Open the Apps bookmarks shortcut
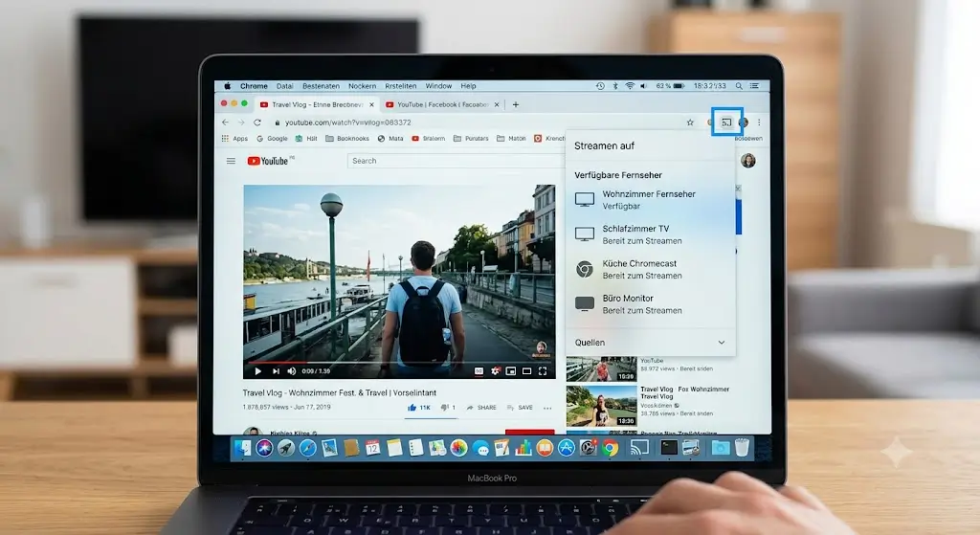980x535 pixels. click(x=234, y=139)
